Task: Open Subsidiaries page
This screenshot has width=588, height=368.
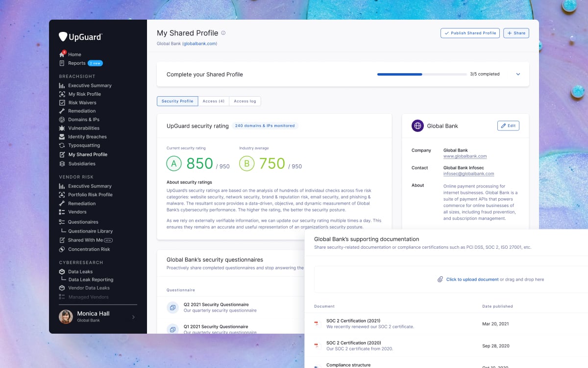Action: pos(77,164)
